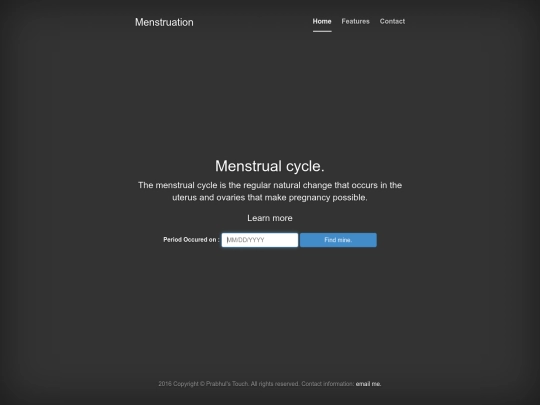
Task: Select the Home nav tab
Action: pyautogui.click(x=322, y=21)
